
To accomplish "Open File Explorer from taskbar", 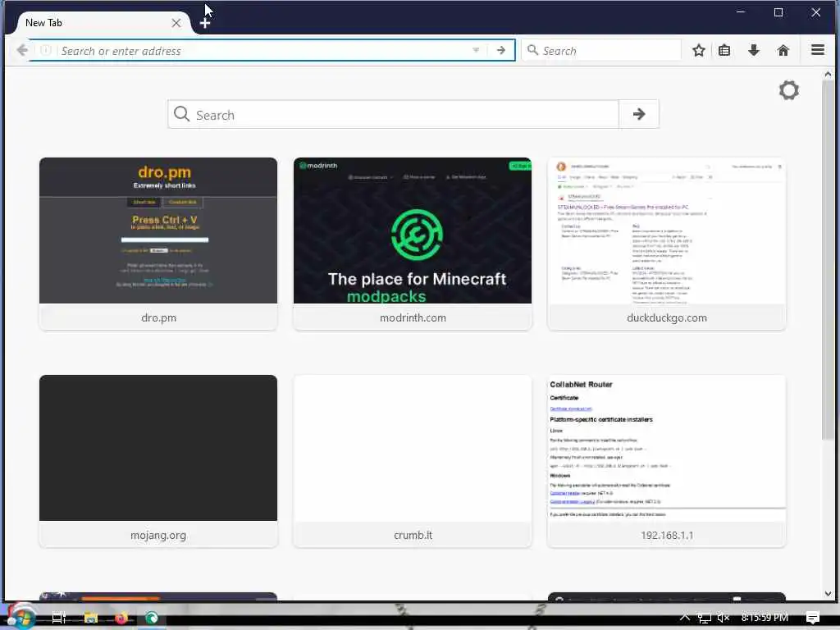I will coord(90,618).
